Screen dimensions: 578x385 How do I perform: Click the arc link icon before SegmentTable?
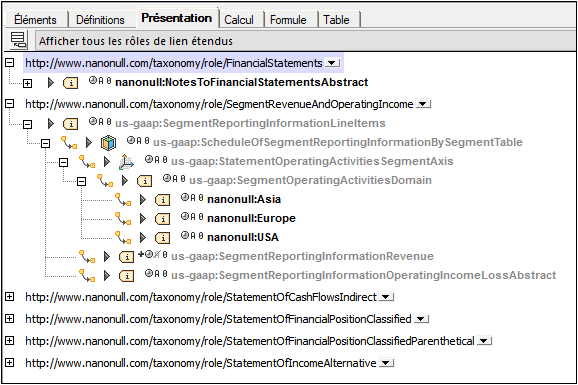[x=69, y=142]
